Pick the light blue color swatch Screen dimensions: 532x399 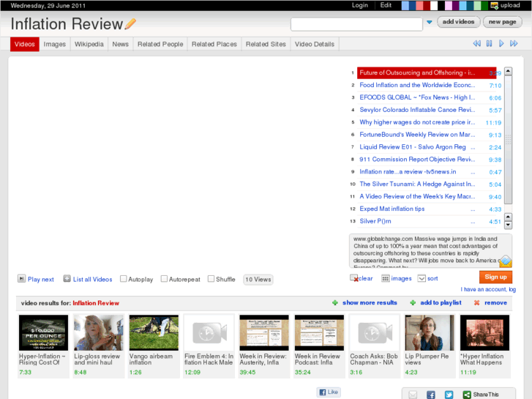[x=405, y=5]
